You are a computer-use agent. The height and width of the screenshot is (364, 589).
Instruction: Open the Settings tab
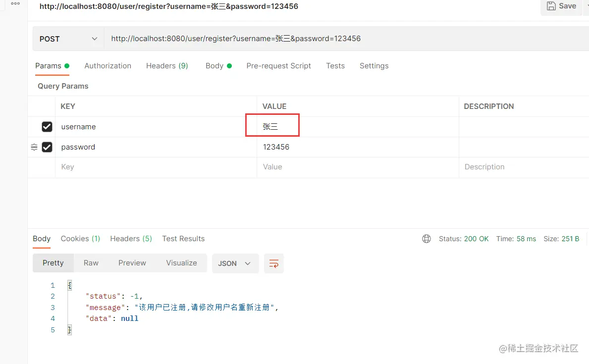click(x=374, y=66)
